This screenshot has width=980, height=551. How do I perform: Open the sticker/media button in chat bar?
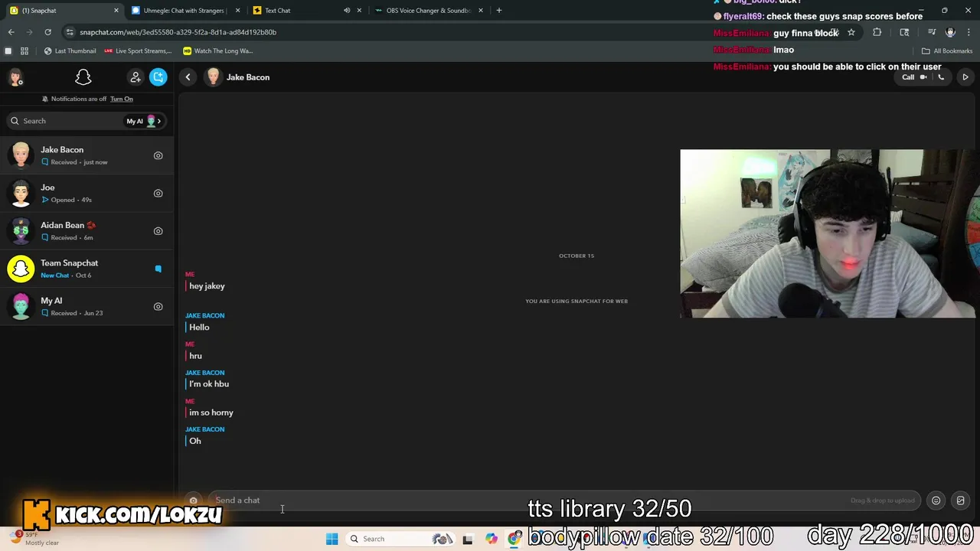click(961, 500)
